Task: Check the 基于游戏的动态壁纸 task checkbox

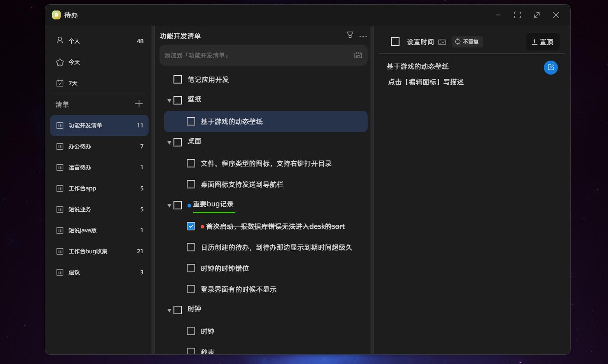Action: pyautogui.click(x=191, y=121)
